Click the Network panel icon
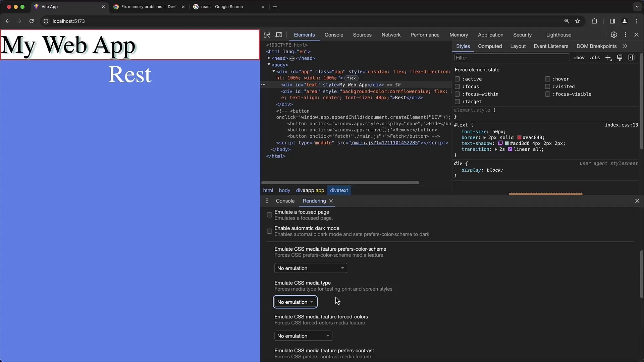The width and height of the screenshot is (644, 362). coord(390,35)
